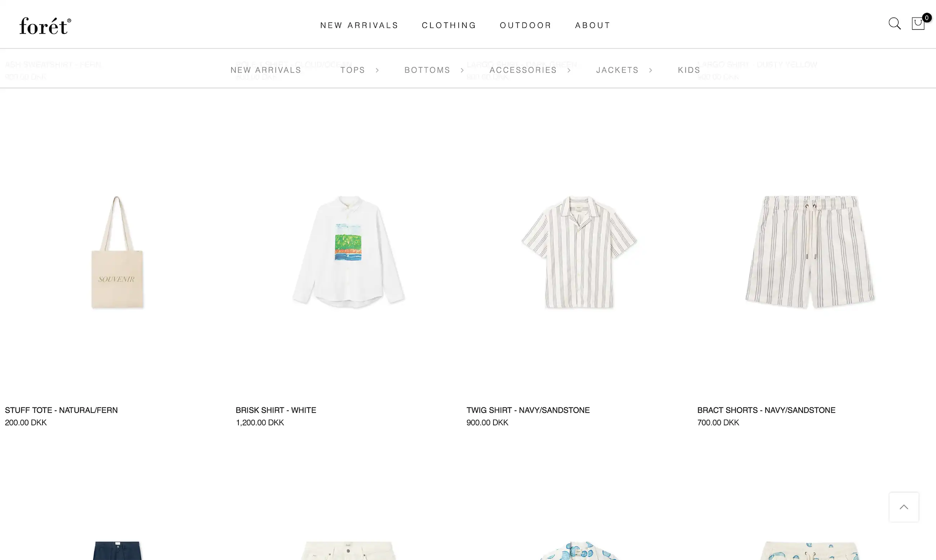Open the search magnifier icon
The height and width of the screenshot is (560, 936).
[x=894, y=24]
